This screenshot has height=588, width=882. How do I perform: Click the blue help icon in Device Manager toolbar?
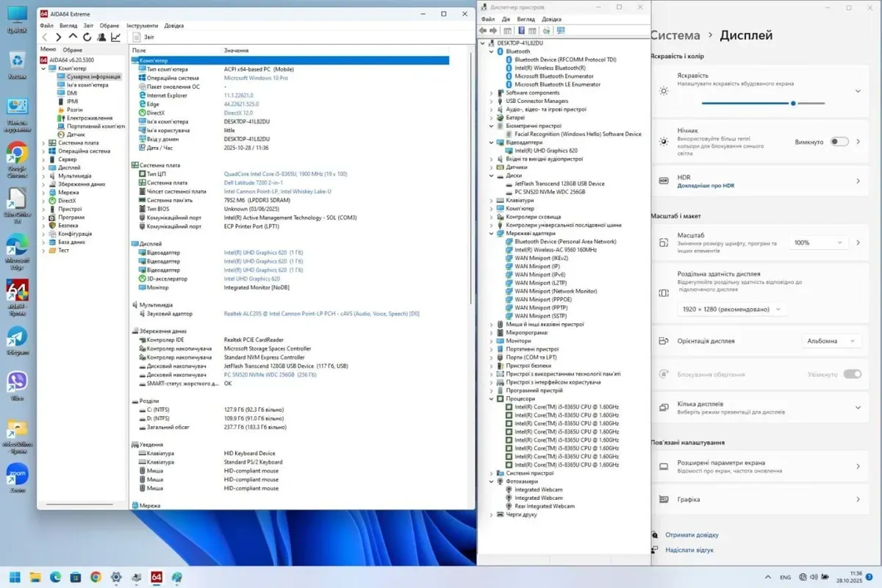521,31
